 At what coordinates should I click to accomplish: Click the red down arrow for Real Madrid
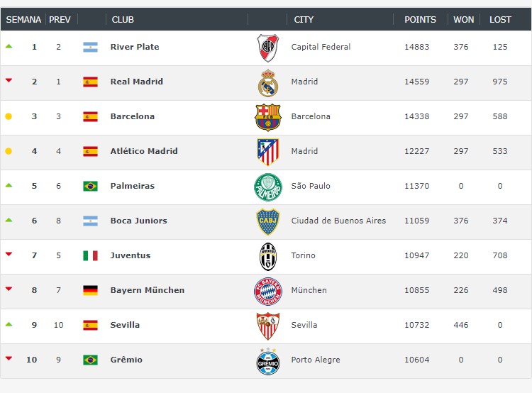[9, 80]
